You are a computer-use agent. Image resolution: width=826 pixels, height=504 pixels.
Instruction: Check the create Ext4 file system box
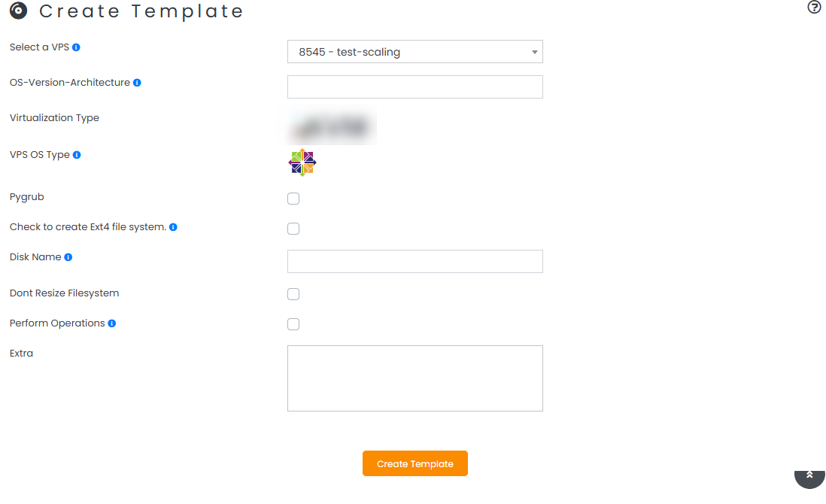coord(293,228)
